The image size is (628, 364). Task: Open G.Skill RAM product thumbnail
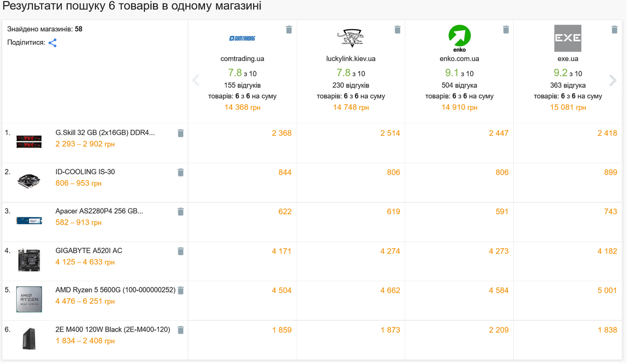[x=29, y=142]
